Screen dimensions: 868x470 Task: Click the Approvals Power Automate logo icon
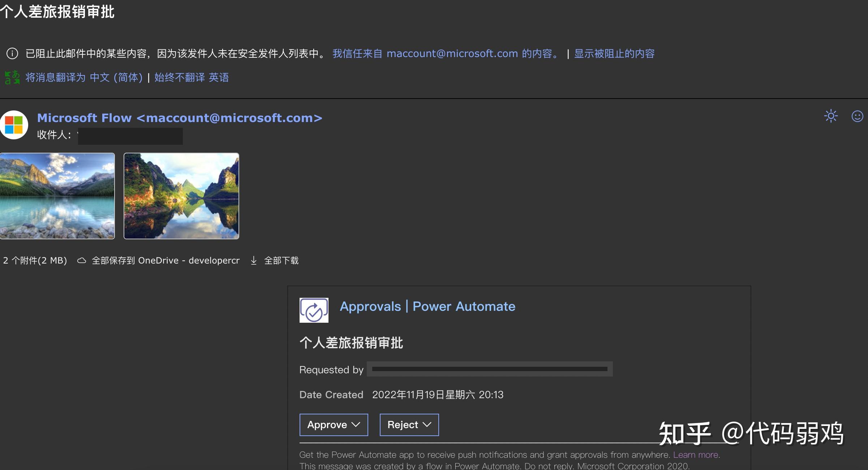pos(314,310)
